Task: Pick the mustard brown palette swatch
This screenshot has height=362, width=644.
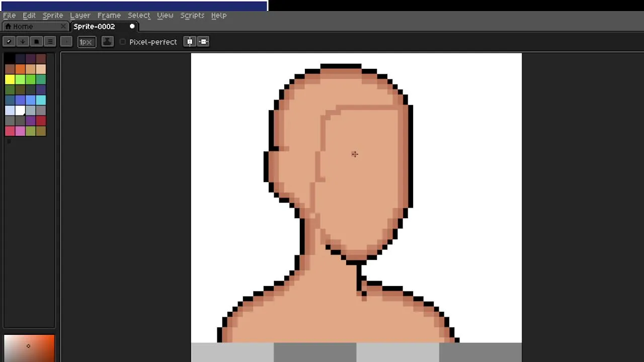Action: [41, 131]
